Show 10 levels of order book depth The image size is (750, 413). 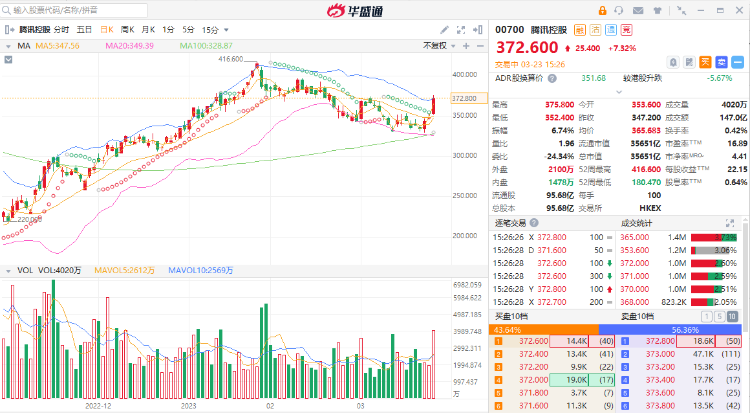pyautogui.click(x=734, y=317)
